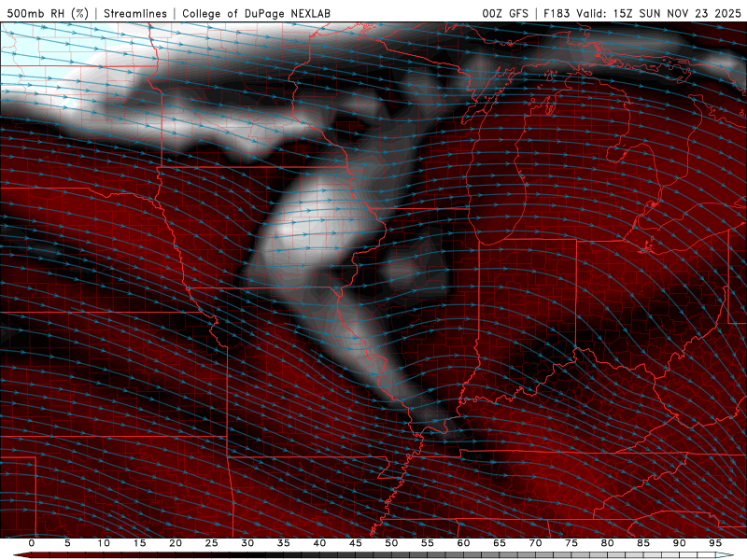This screenshot has height=560, width=747.
Task: Click the "25" value on the legend
Action: [x=212, y=543]
